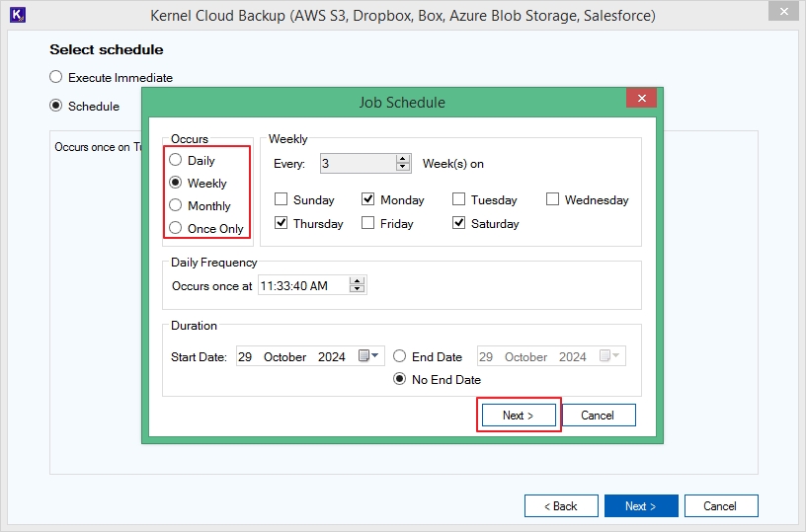This screenshot has height=532, width=806.
Task: Click the Back button in main window
Action: 561,505
